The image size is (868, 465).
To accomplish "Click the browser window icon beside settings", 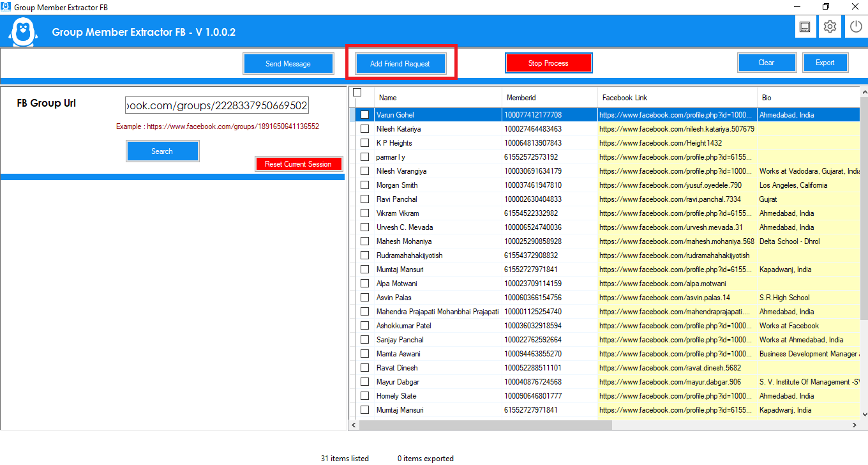I will pyautogui.click(x=805, y=26).
